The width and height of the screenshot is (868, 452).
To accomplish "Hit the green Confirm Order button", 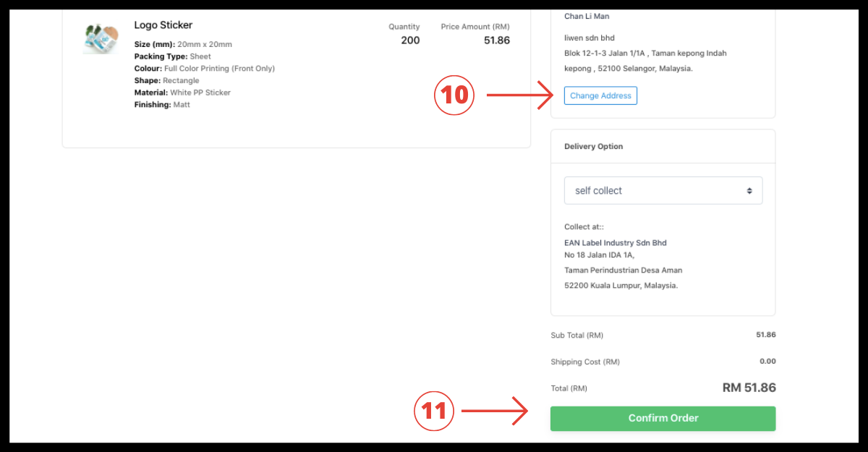I will tap(663, 418).
